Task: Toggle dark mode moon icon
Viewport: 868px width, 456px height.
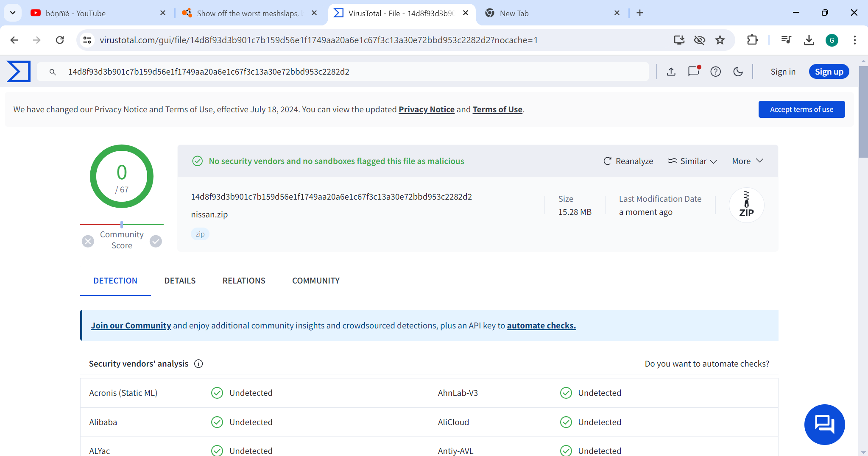Action: [738, 72]
